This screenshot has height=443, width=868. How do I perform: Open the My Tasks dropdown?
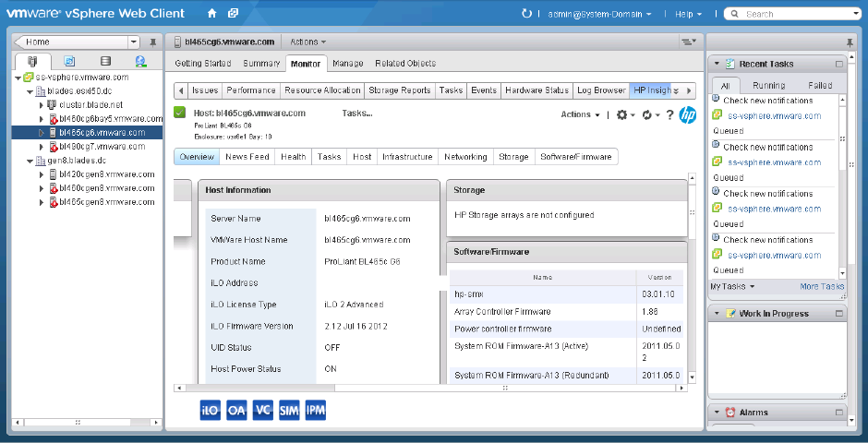click(732, 286)
